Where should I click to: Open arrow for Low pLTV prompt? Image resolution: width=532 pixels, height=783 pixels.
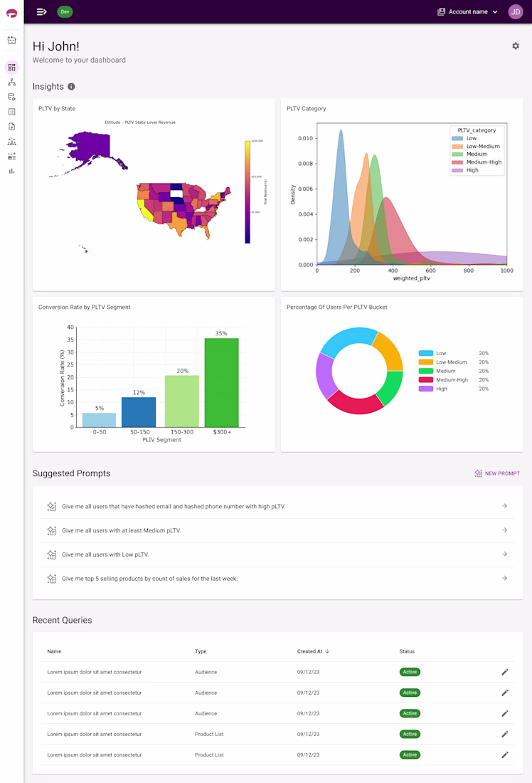504,554
